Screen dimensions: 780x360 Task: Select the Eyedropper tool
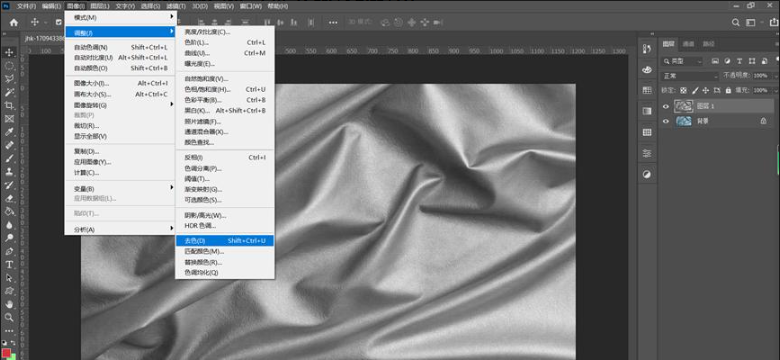pyautogui.click(x=9, y=132)
